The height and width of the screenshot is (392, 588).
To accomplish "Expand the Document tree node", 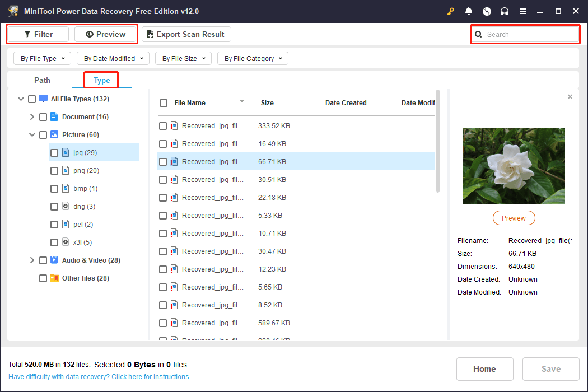I will (32, 117).
